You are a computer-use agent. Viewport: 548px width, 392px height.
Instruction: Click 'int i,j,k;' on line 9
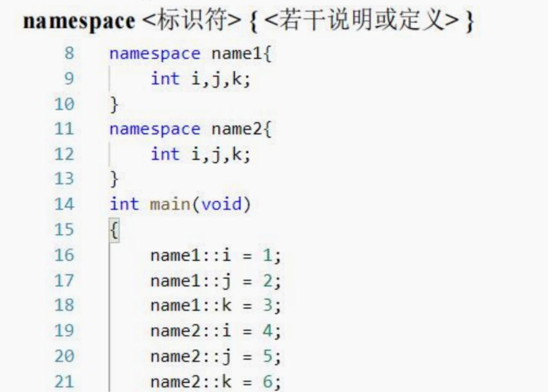201,79
